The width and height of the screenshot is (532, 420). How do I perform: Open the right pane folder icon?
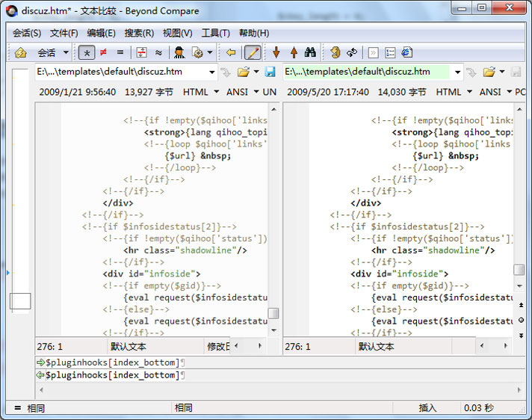coord(489,72)
